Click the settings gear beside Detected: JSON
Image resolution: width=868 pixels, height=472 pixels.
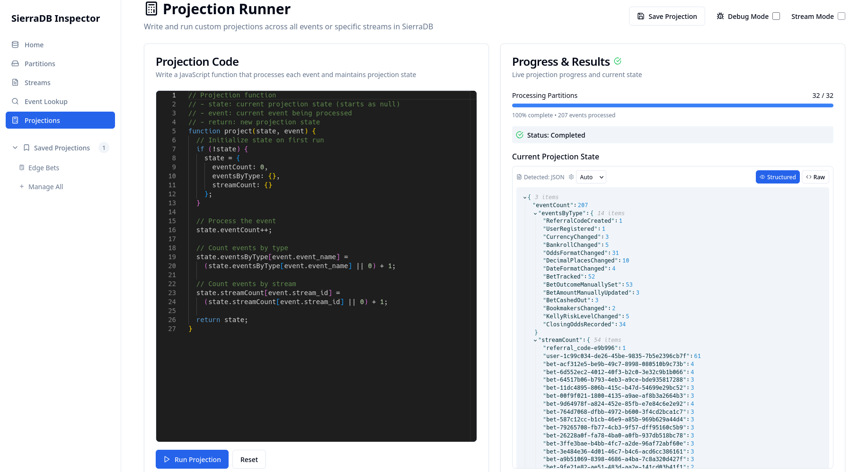pyautogui.click(x=571, y=177)
